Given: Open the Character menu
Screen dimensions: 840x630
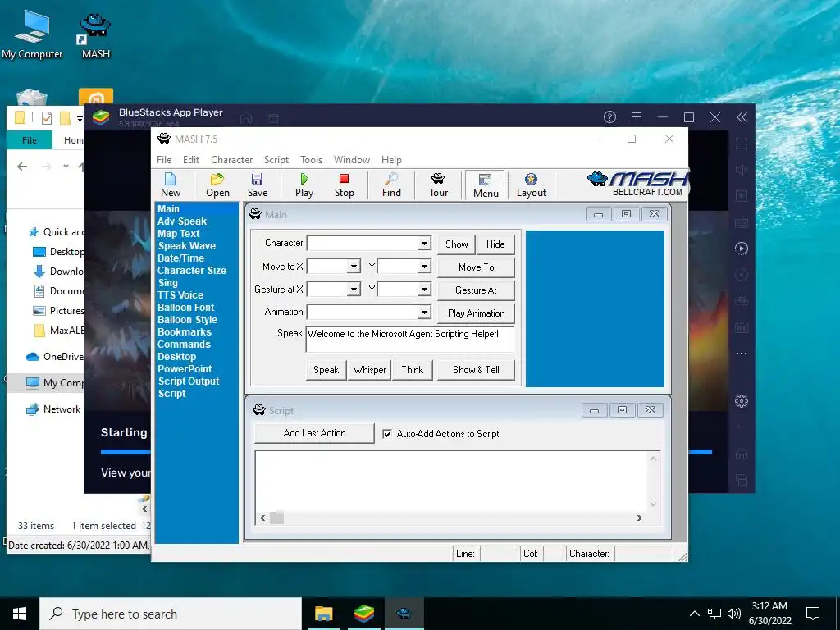Looking at the screenshot, I should (231, 160).
